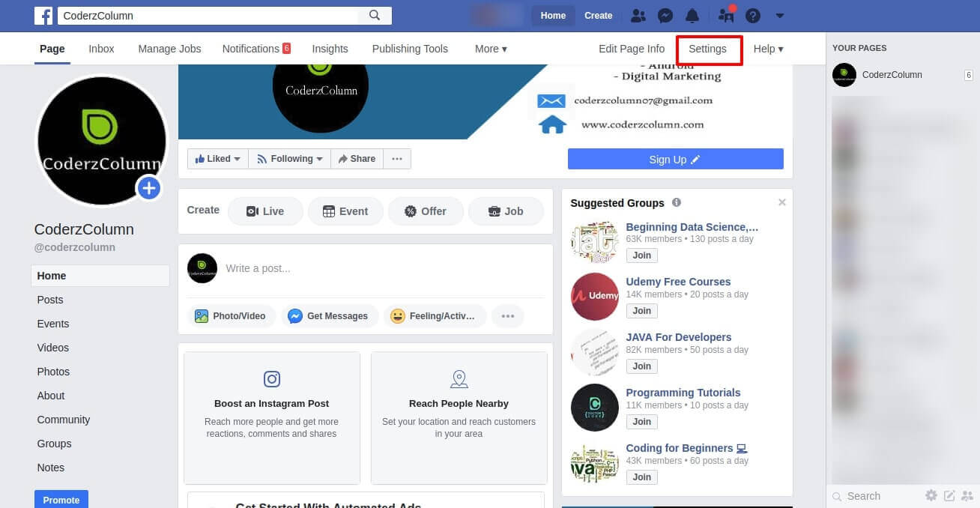
Task: Open the Notifications tab
Action: pos(256,49)
